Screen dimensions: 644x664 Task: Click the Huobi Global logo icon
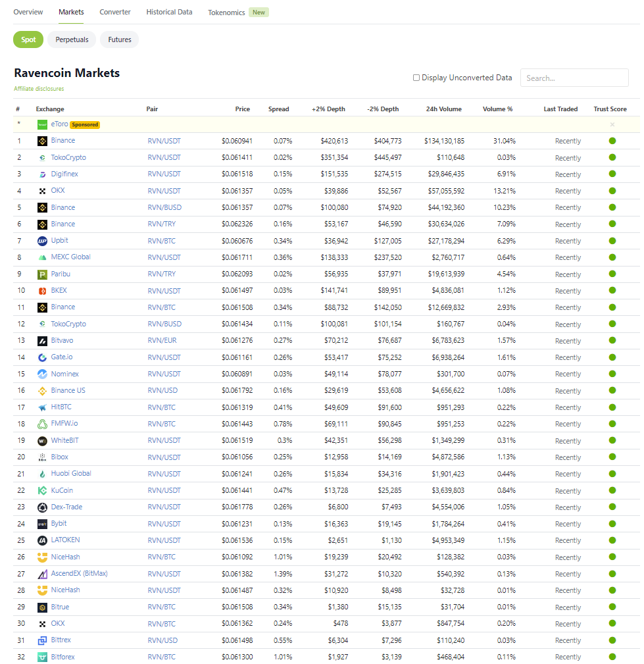tap(42, 474)
